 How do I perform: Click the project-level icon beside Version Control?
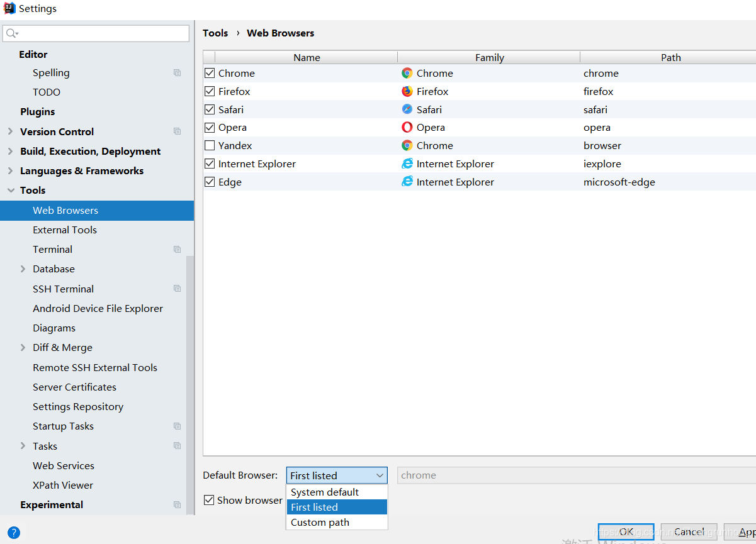pos(177,131)
